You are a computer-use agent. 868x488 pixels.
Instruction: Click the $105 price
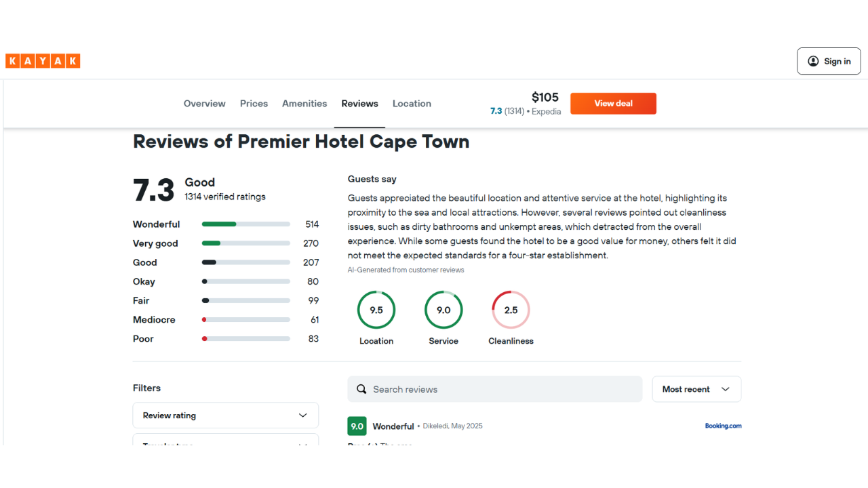pyautogui.click(x=545, y=97)
